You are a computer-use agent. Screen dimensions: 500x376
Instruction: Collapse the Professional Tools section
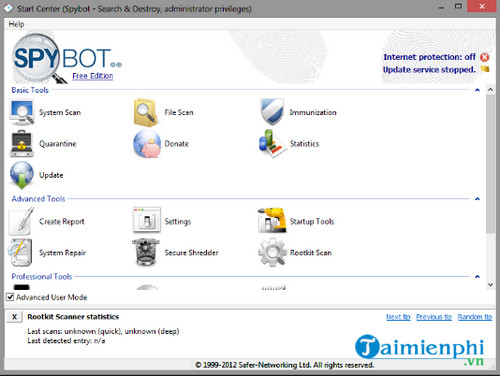[x=477, y=277]
